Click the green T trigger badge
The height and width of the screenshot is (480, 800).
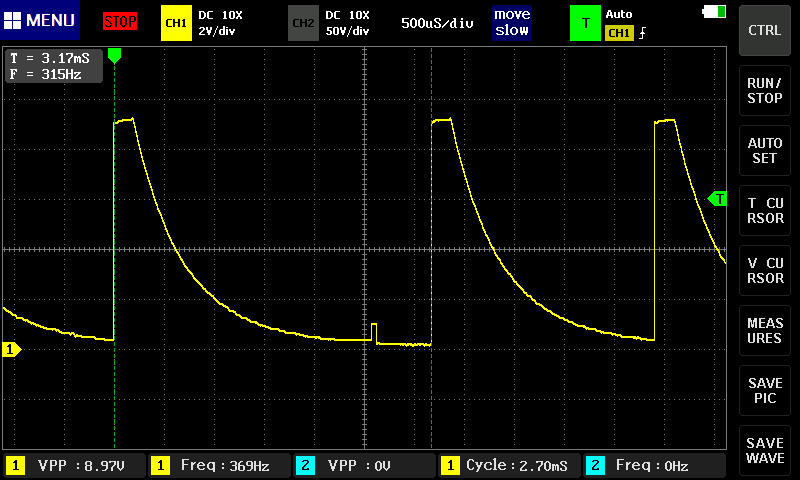pos(585,23)
